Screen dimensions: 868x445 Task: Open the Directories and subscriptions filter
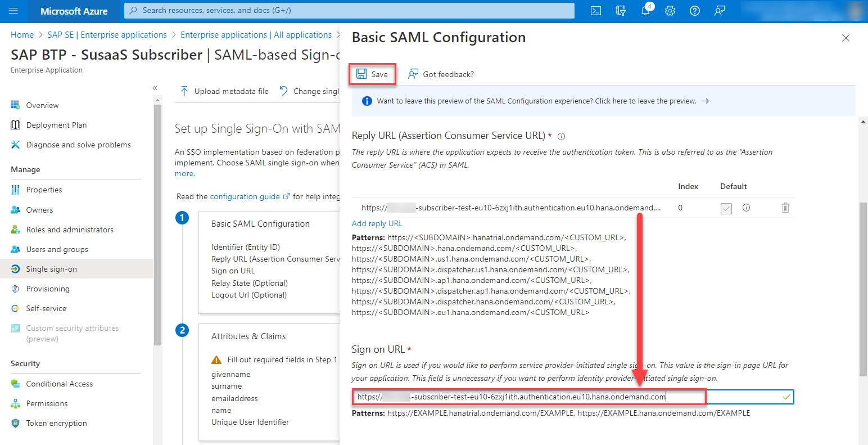(621, 11)
